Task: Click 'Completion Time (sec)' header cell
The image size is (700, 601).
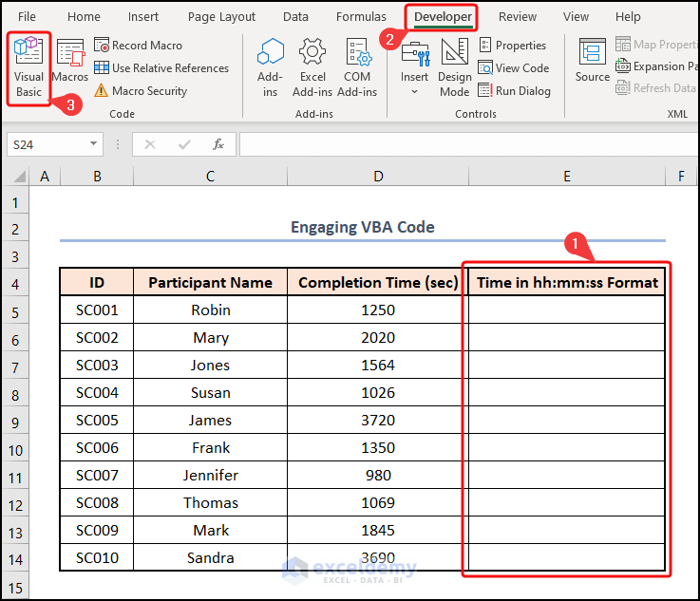Action: [x=378, y=282]
